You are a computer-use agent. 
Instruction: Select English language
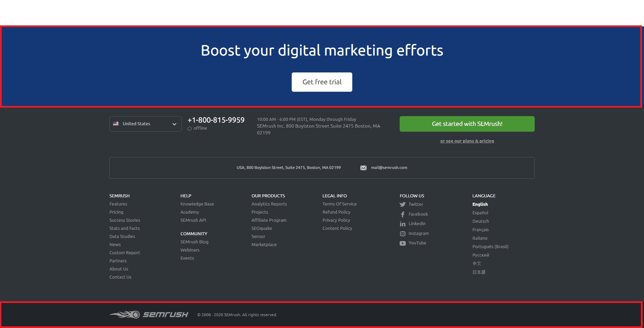480,204
